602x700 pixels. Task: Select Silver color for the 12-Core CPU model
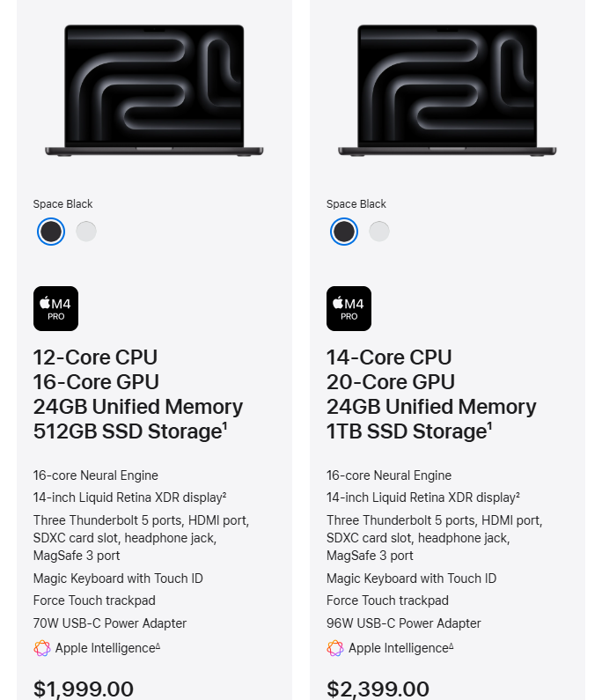(86, 232)
